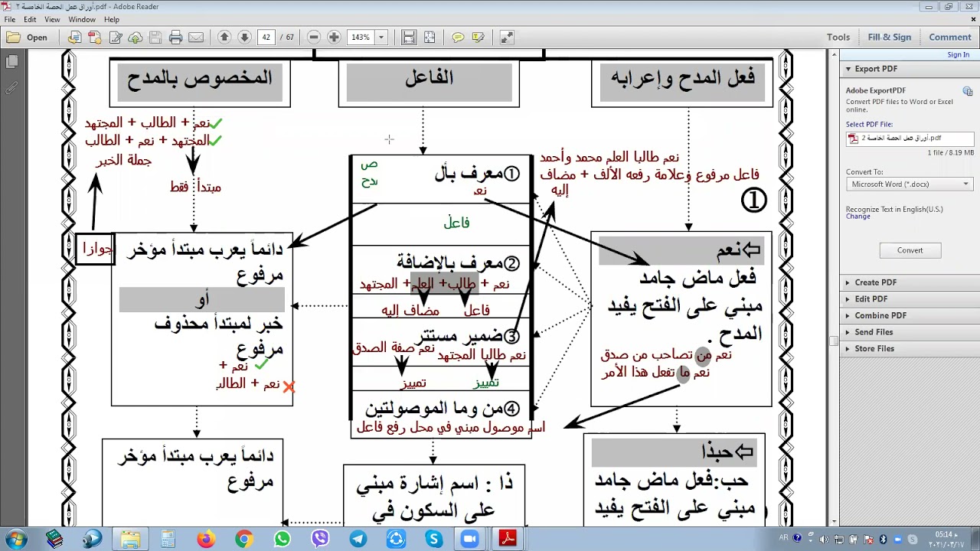Viewport: 980px width, 551px height.
Task: Open the Edit menu
Action: point(30,19)
